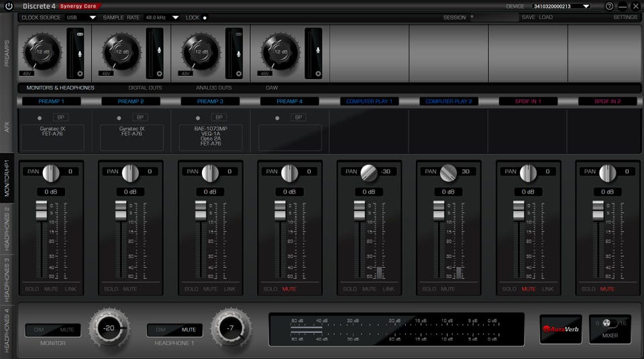Open the Settings link
Viewport: 644px width, 359px height.
click(625, 17)
